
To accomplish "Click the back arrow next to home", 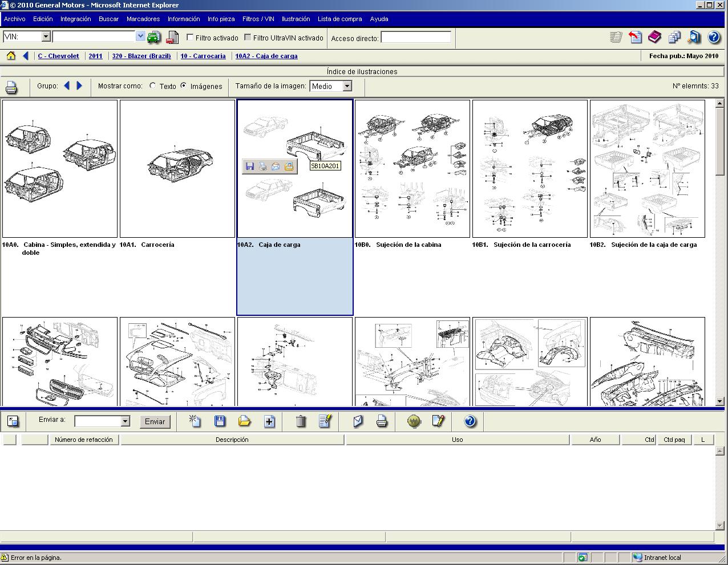I will [26, 56].
